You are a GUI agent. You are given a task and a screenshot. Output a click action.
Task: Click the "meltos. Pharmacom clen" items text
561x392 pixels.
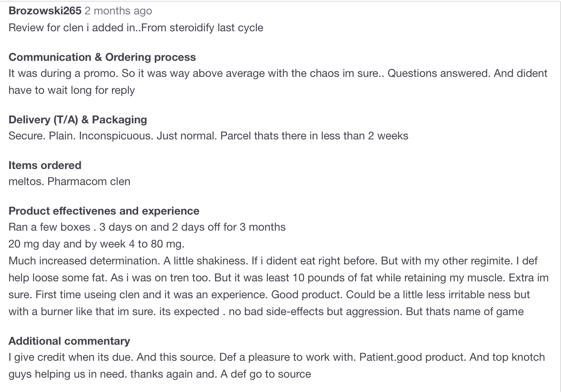(x=69, y=182)
